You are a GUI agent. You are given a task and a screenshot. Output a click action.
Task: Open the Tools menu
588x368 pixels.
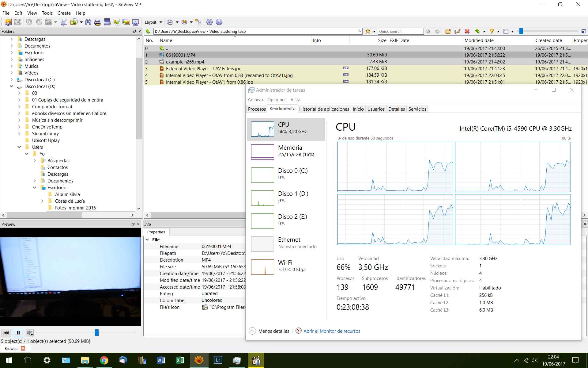pyautogui.click(x=47, y=13)
